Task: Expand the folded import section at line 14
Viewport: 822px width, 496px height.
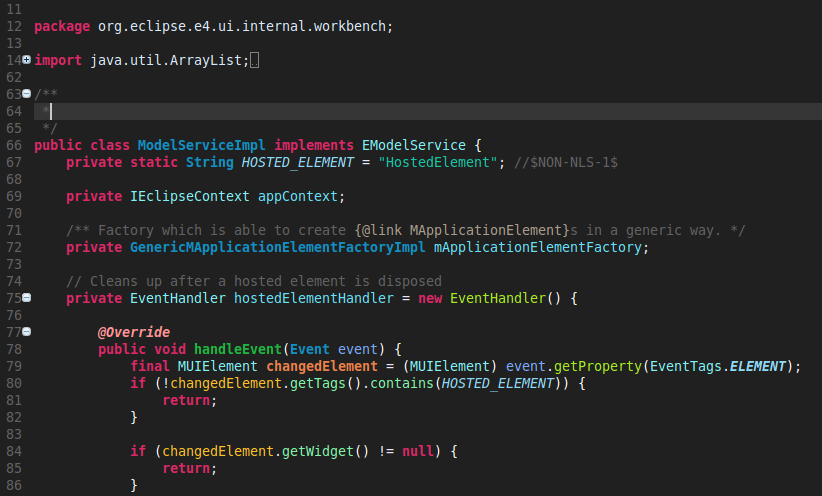Action: [26, 60]
